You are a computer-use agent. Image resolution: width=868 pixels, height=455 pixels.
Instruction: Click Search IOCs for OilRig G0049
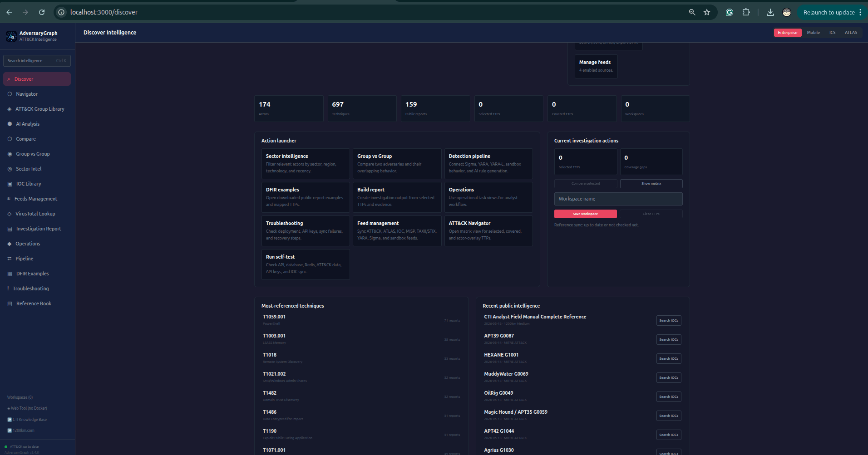(669, 397)
